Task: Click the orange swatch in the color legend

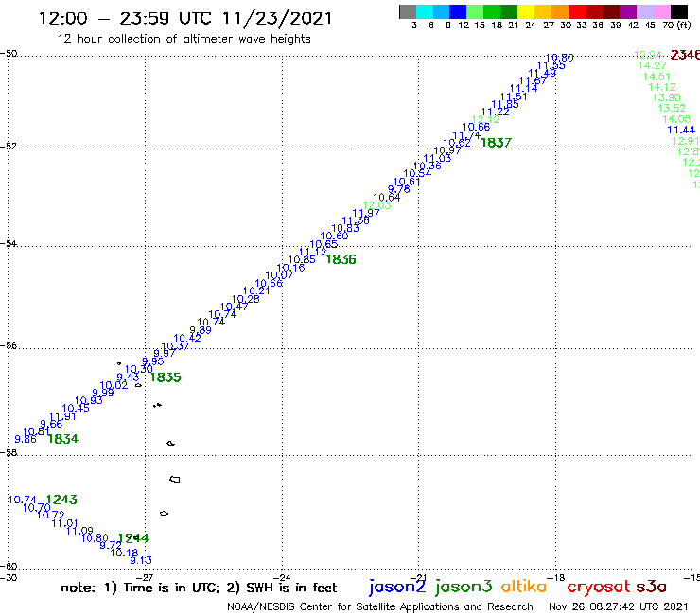Action: point(560,11)
